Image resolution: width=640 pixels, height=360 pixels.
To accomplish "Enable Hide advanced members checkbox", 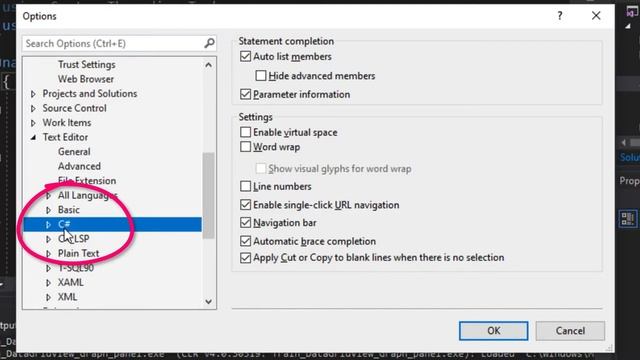I will coord(260,76).
